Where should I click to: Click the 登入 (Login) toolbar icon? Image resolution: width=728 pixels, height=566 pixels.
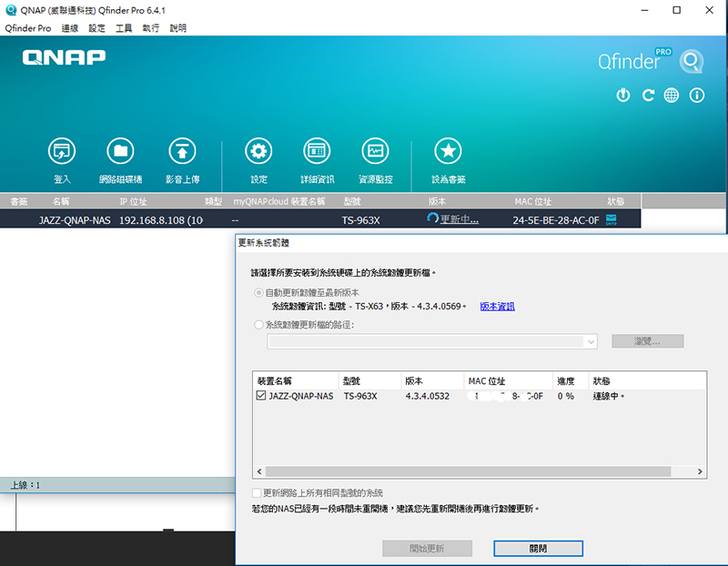coord(62,151)
